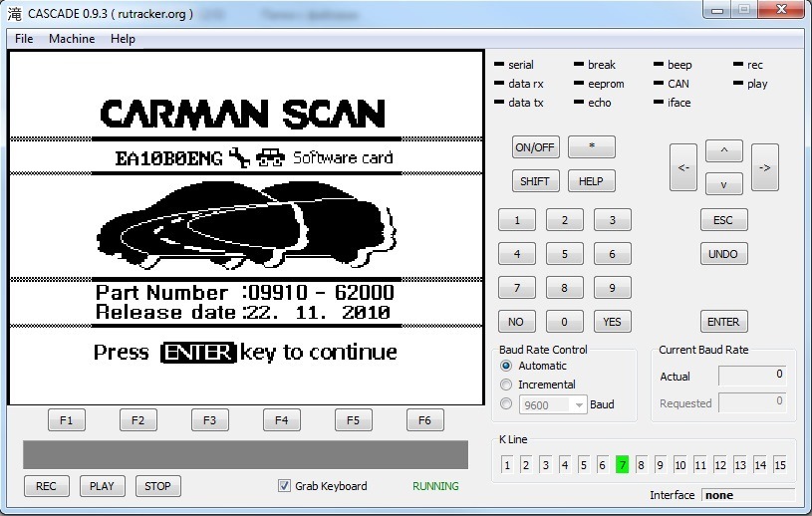
Task: Close the CASCADE window
Action: coord(782,9)
